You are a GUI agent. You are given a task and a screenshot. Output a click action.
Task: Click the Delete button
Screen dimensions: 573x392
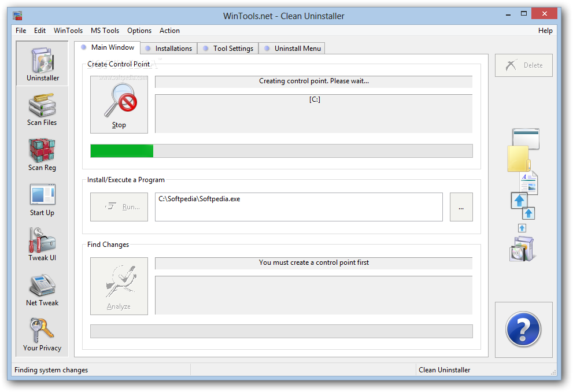coord(524,65)
